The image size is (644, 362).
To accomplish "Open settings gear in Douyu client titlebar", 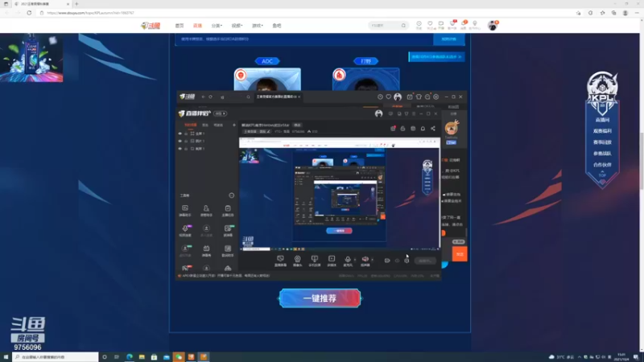I will click(436, 97).
